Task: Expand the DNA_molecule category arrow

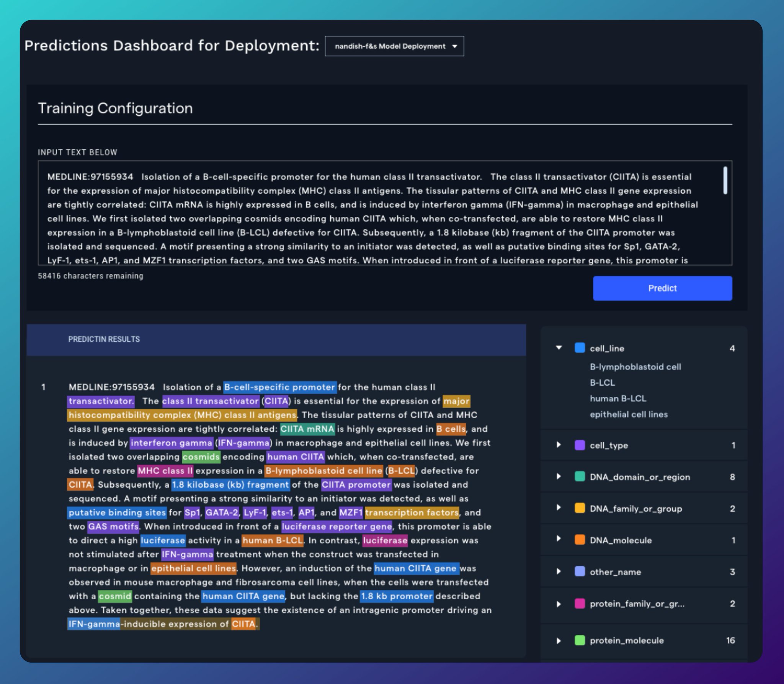Action: pos(559,539)
